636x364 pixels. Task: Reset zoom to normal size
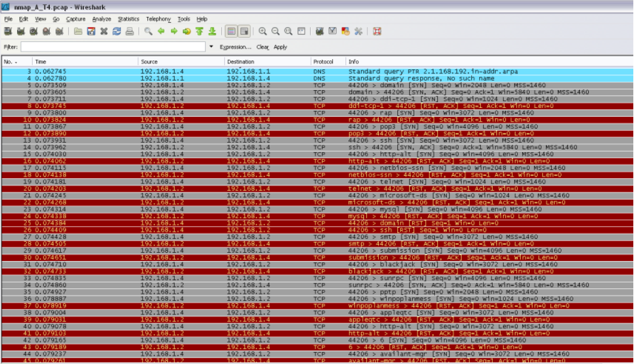tap(288, 31)
